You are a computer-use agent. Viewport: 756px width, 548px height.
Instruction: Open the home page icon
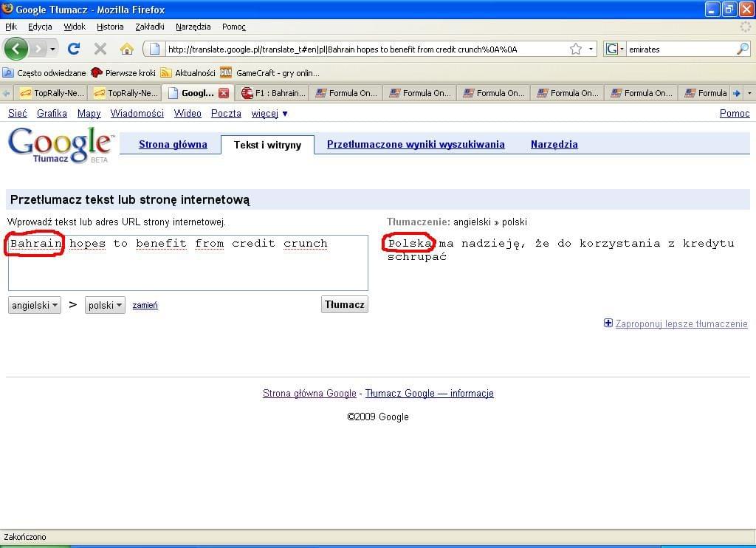coord(127,49)
